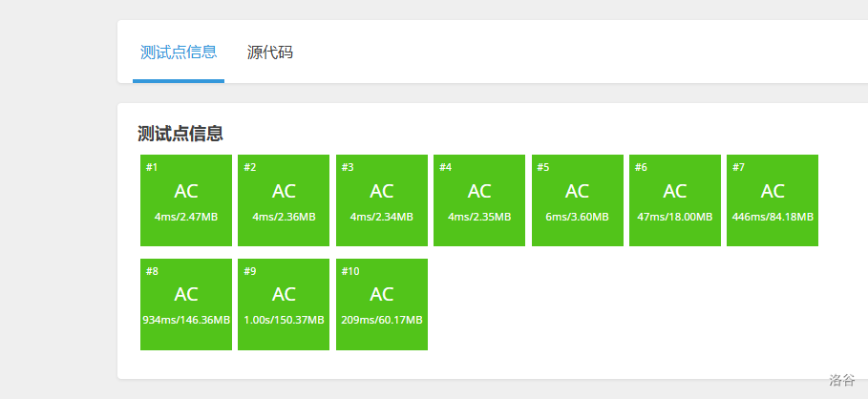
Task: Open the #9 test case tile
Action: pyautogui.click(x=284, y=304)
